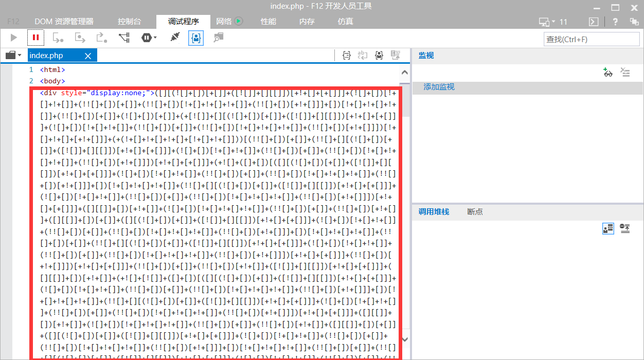Click the code scrollbar up arrow
Screen dimensions: 644x360
404,73
